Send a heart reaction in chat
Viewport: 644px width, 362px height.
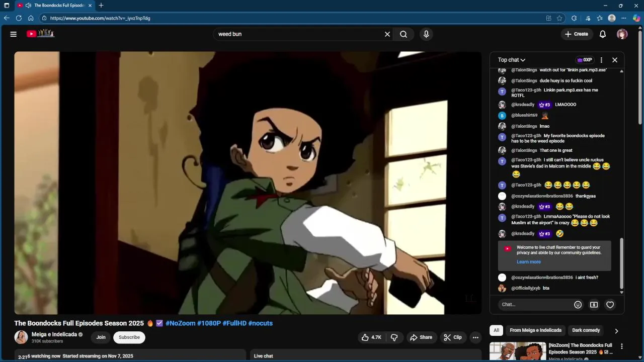click(610, 305)
